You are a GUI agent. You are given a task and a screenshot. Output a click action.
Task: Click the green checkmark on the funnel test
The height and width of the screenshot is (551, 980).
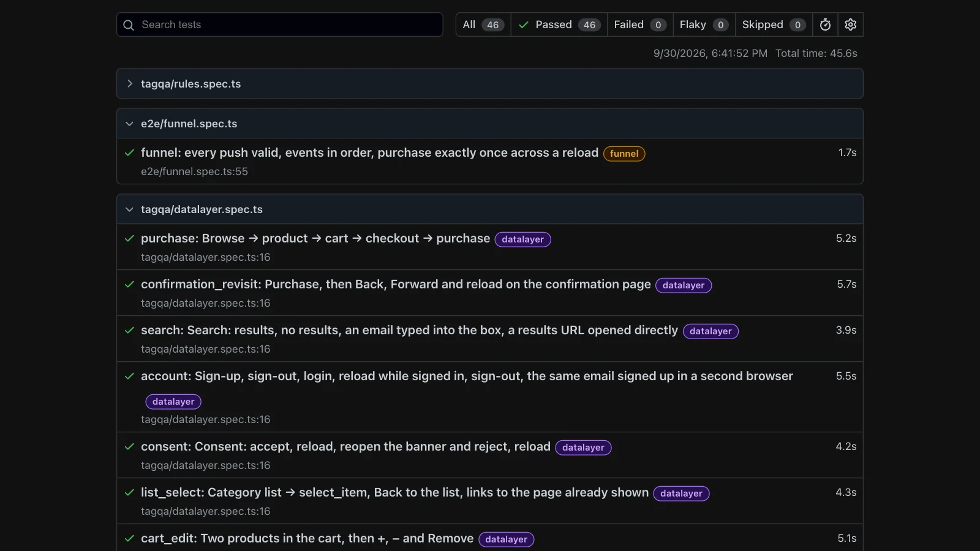[x=129, y=152]
